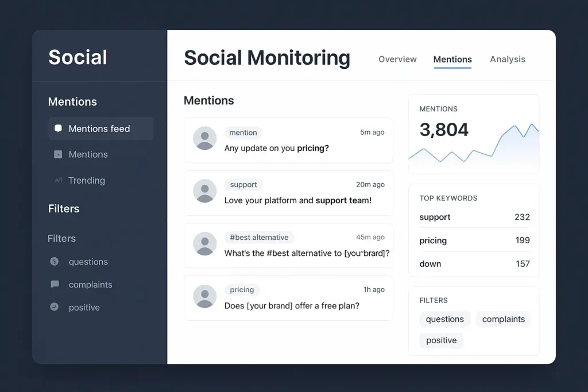Switch to the Overview tab
588x392 pixels.
397,59
